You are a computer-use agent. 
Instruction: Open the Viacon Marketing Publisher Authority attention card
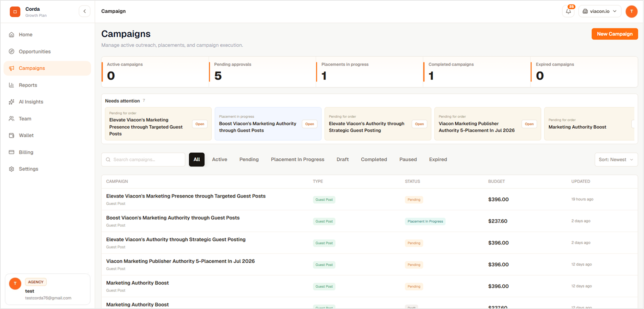point(488,124)
